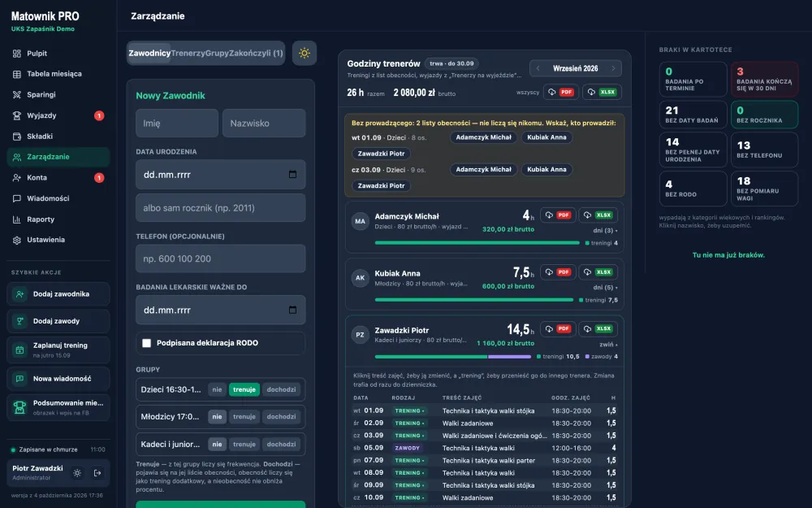The width and height of the screenshot is (812, 508).
Task: Expand Adamczyk Michał's "dni (3)" details
Action: pos(605,231)
